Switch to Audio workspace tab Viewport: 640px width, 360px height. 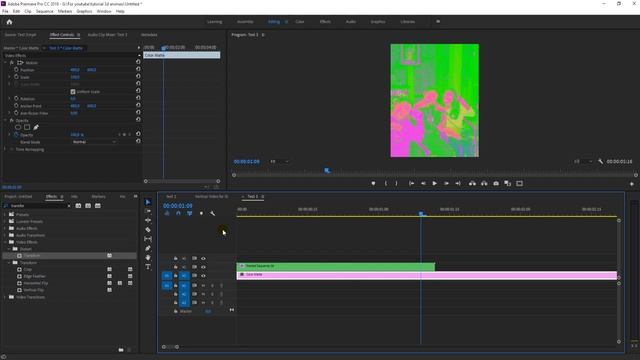point(351,22)
